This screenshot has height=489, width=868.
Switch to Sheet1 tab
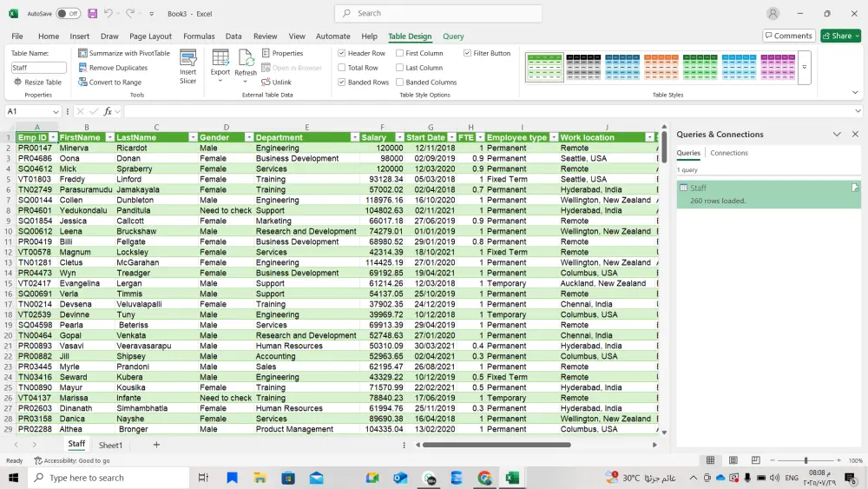tap(110, 445)
